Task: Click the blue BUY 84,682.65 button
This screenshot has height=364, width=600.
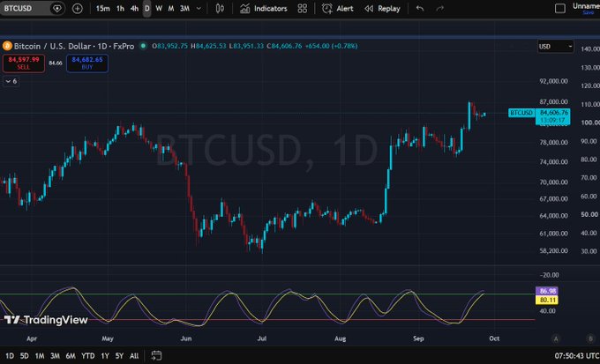Action: pyautogui.click(x=87, y=63)
